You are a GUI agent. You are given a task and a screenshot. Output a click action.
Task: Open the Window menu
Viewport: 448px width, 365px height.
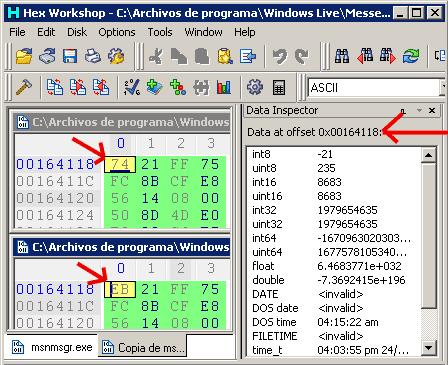(x=203, y=32)
